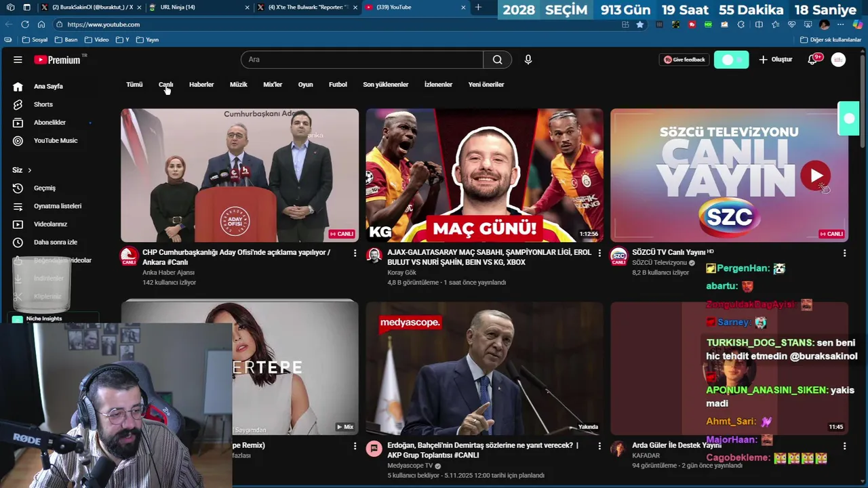Select the Haberler filter chip
The image size is (868, 488).
click(201, 85)
